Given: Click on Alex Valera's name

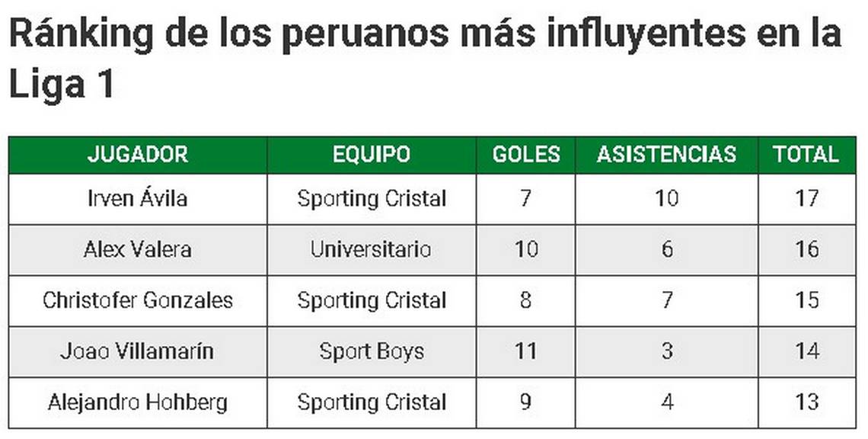Looking at the screenshot, I should (138, 249).
